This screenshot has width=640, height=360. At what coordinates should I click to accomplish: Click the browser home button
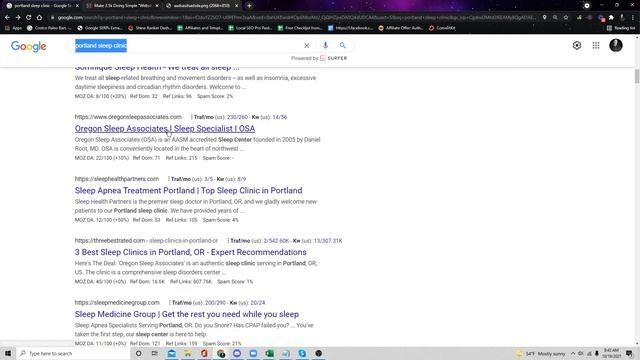[39, 18]
